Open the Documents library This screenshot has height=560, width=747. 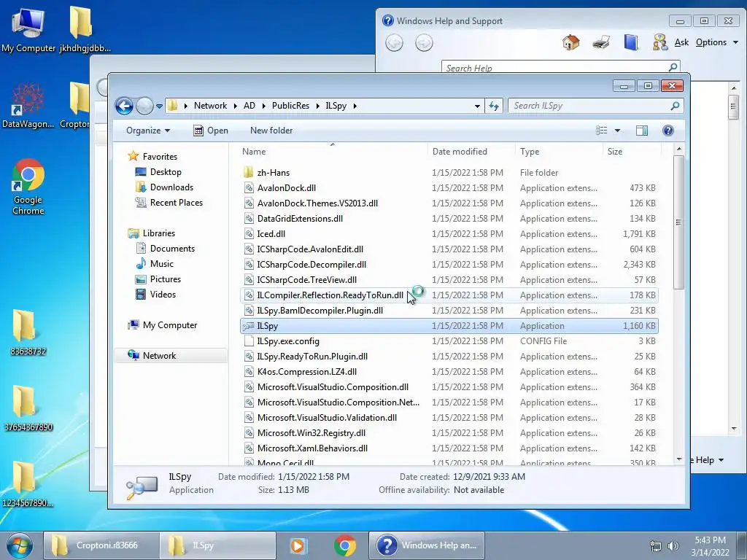pyautogui.click(x=172, y=248)
